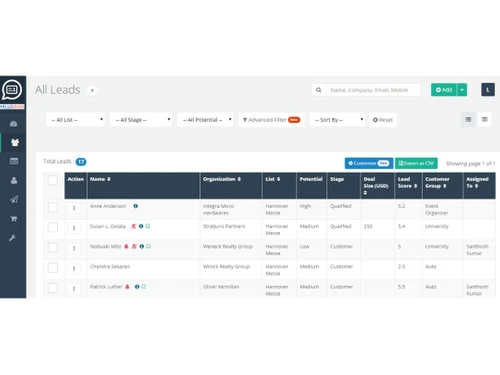Open the paper plane campaigns icon

14,199
